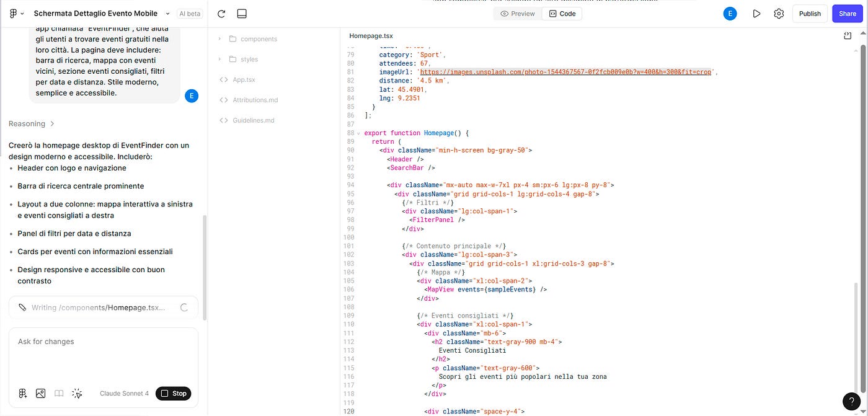Click the comment Contenuto principale in the code
Image resolution: width=868 pixels, height=416 pixels.
pyautogui.click(x=454, y=246)
